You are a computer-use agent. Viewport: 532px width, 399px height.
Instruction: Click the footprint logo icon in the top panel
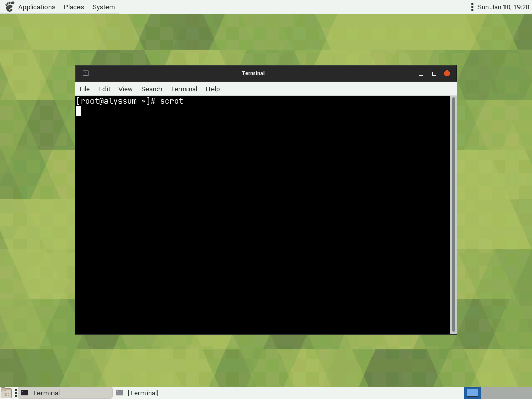(x=9, y=6)
